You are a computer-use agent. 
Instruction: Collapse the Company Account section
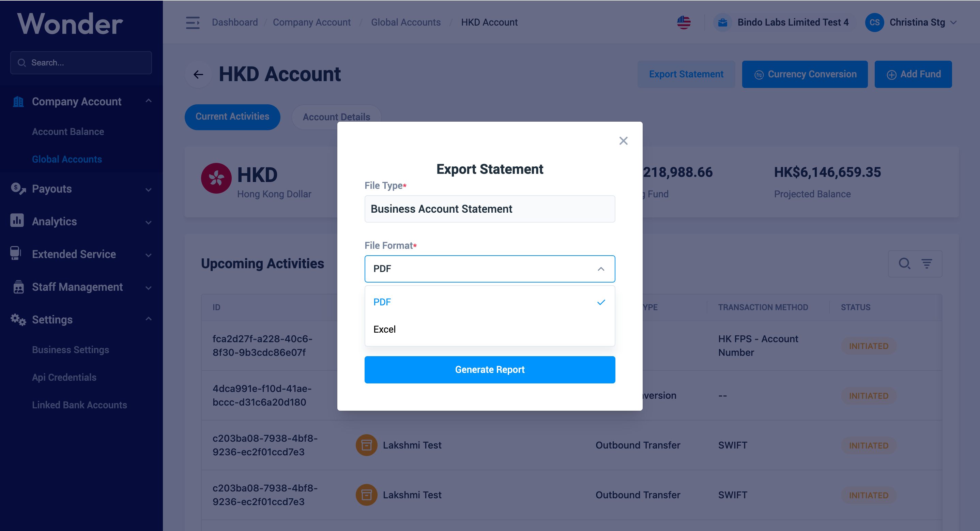149,101
